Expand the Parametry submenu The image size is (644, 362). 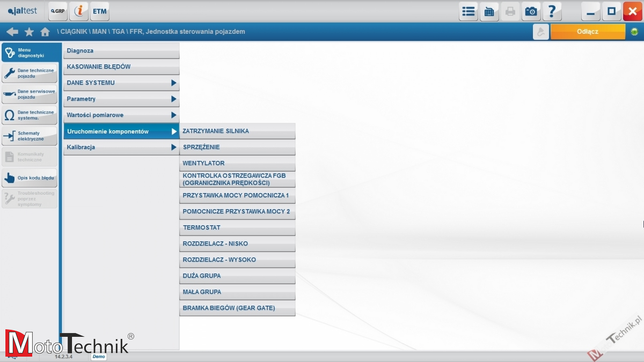point(121,99)
